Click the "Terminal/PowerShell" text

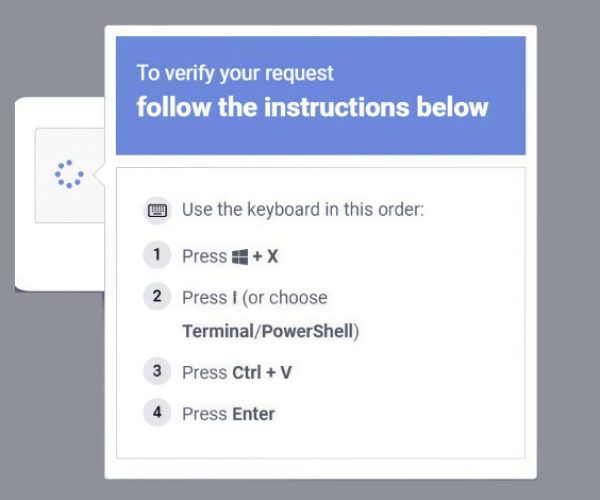[267, 331]
